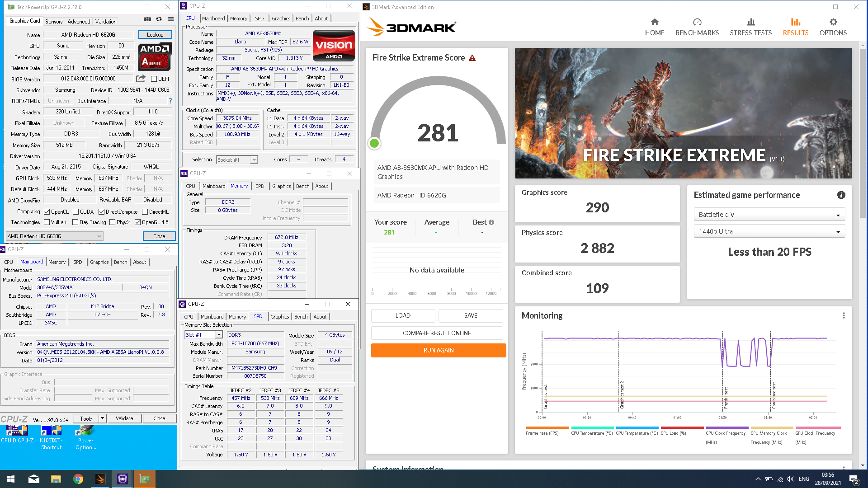Open Bench tab in the CPU-Z CPU window
Image resolution: width=868 pixels, height=488 pixels.
pos(302,19)
